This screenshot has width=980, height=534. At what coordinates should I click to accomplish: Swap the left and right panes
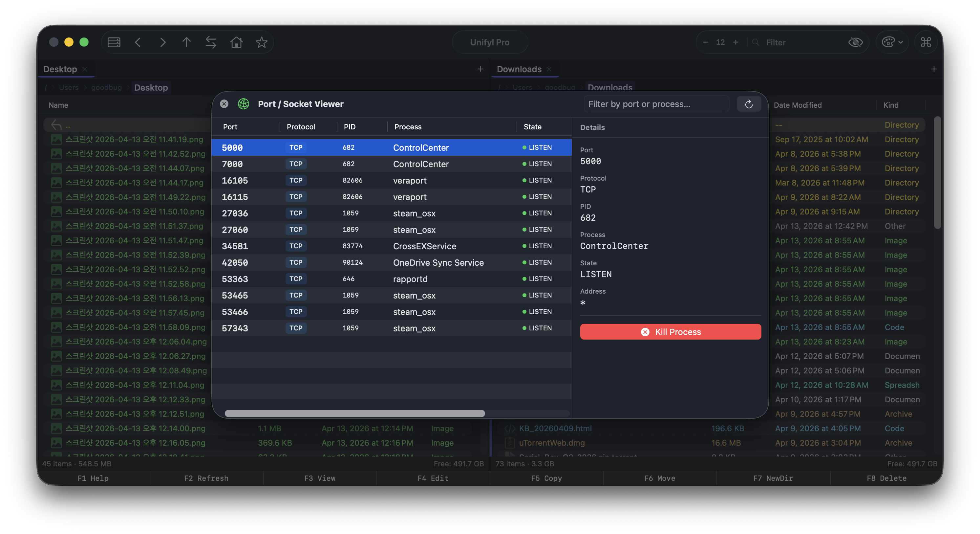coord(211,42)
